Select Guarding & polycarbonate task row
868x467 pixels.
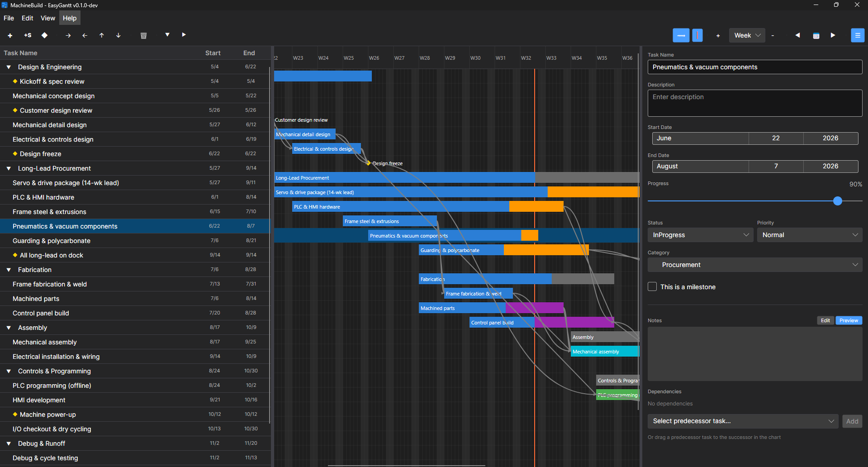(135, 241)
